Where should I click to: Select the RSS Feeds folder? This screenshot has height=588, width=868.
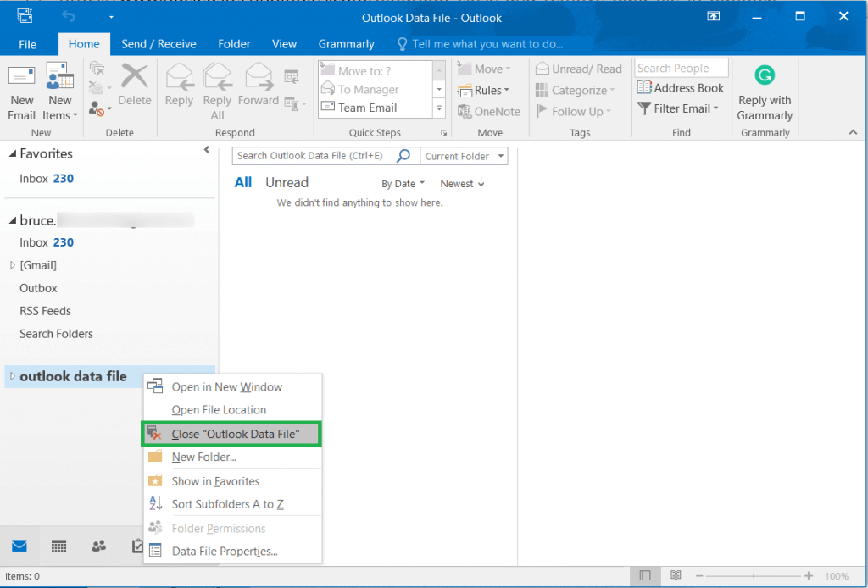(x=45, y=311)
